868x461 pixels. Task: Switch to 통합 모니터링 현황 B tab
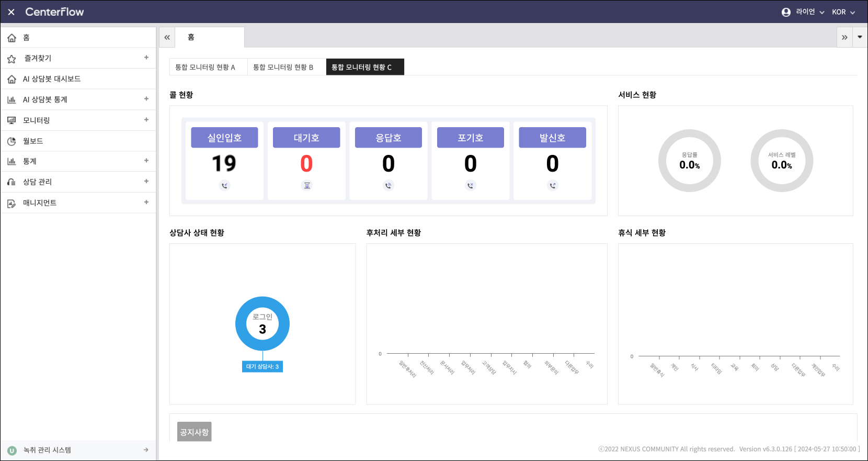[x=283, y=67]
